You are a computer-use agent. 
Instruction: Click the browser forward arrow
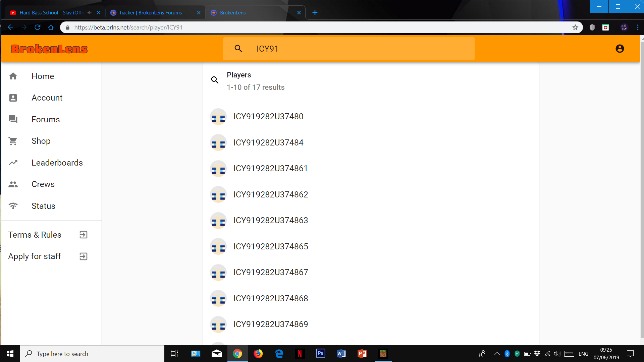pyautogui.click(x=24, y=27)
